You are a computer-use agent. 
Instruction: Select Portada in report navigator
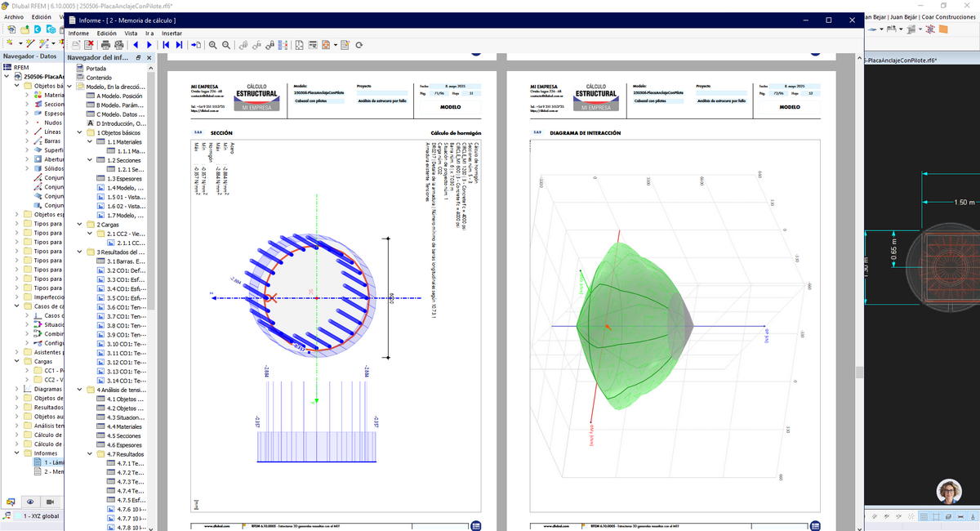[96, 69]
